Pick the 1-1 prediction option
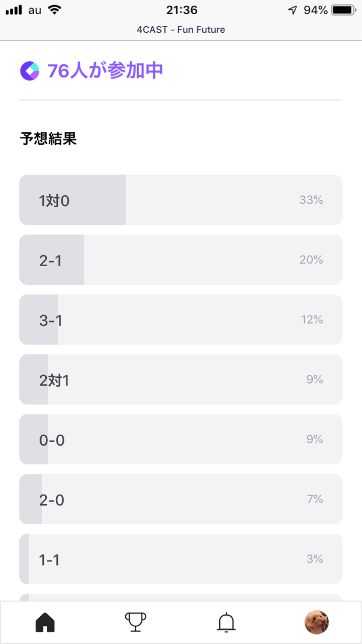The height and width of the screenshot is (644, 362). tap(181, 559)
